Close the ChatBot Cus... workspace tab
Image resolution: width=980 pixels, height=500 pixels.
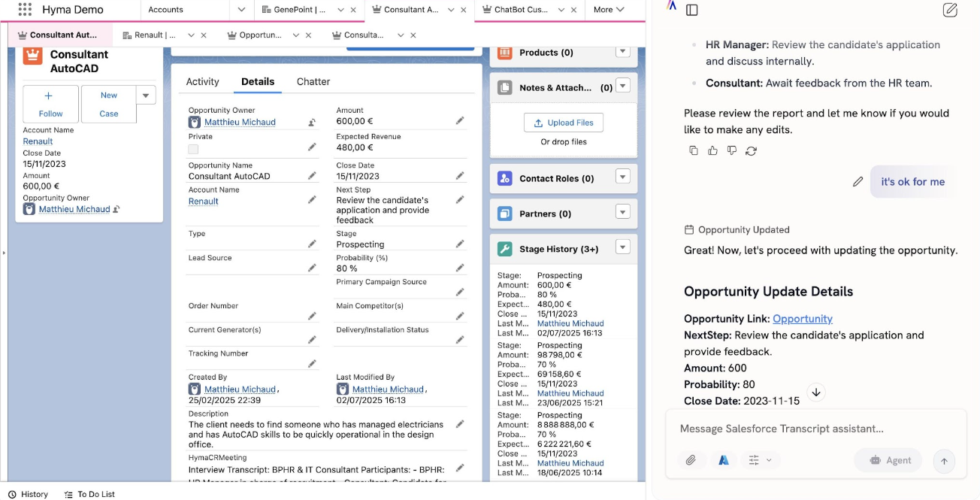click(573, 10)
